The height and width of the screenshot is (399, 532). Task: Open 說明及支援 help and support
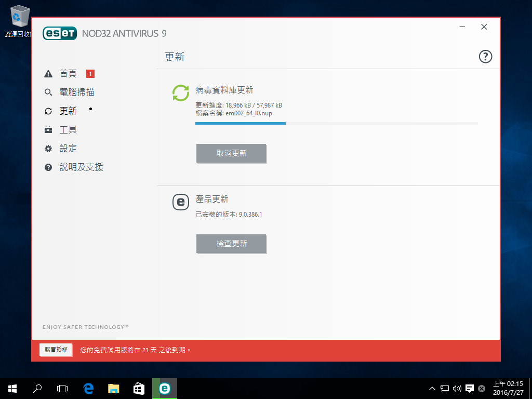click(82, 167)
